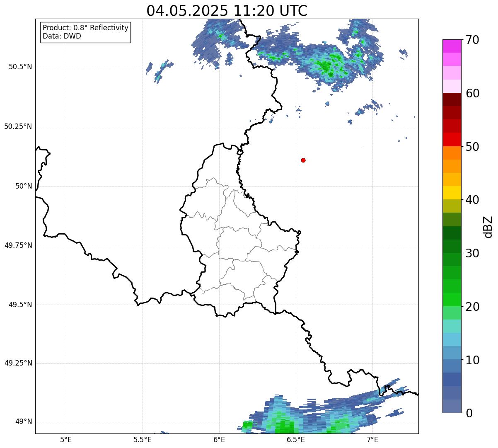Click the dark maroon colorbar segment below 60

(452, 99)
